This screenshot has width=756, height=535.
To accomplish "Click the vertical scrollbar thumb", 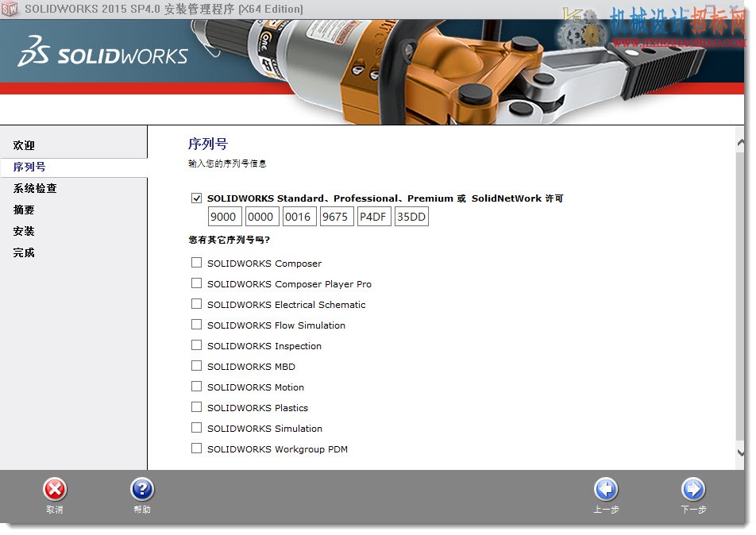I will (740, 296).
